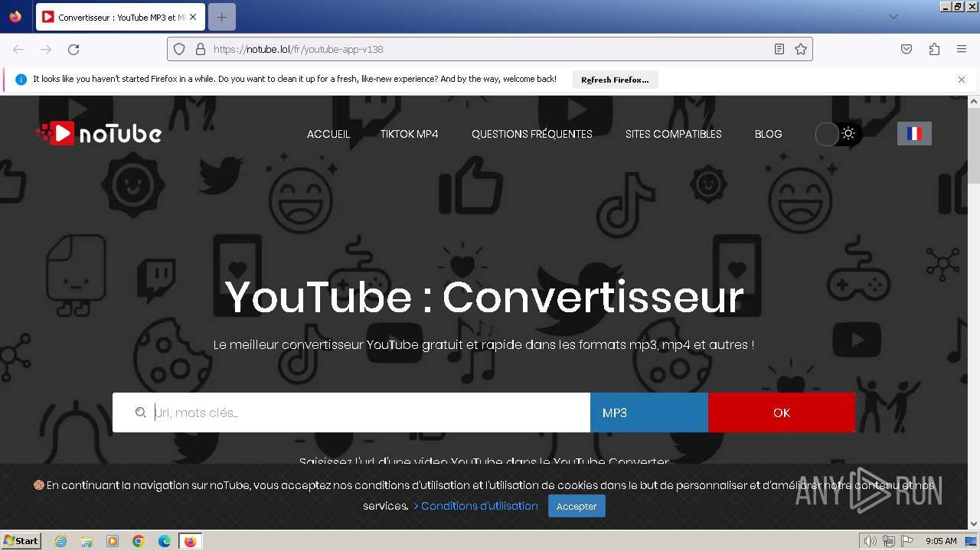
Task: Click the network tray icon
Action: (x=889, y=541)
